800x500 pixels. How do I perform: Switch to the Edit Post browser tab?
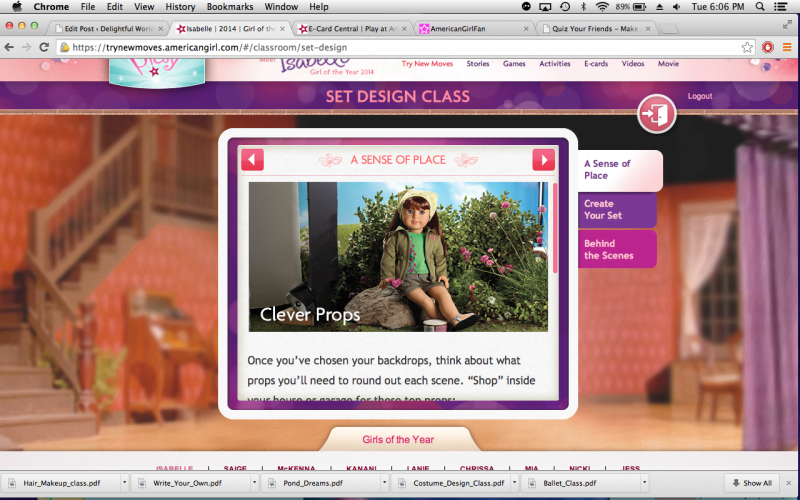[x=108, y=29]
